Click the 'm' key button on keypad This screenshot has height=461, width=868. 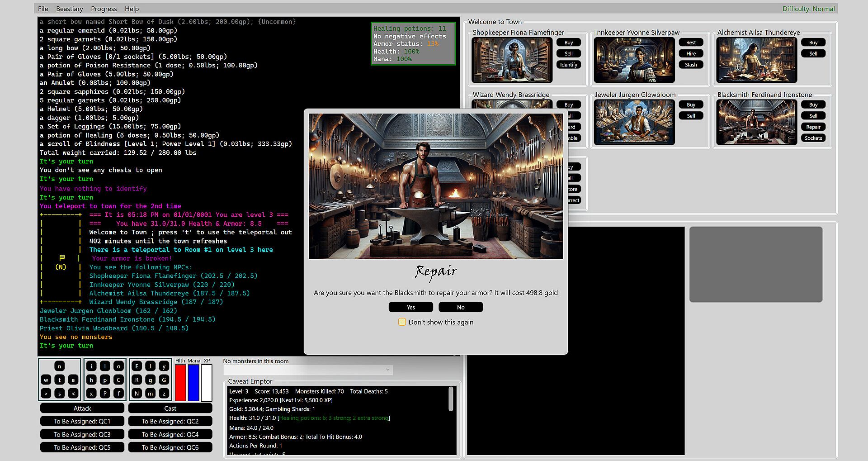pyautogui.click(x=151, y=394)
